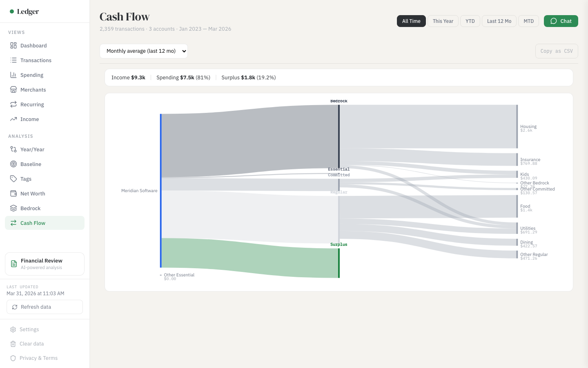The image size is (588, 368).
Task: Open the Monthly average aggregation dropdown
Action: 144,51
